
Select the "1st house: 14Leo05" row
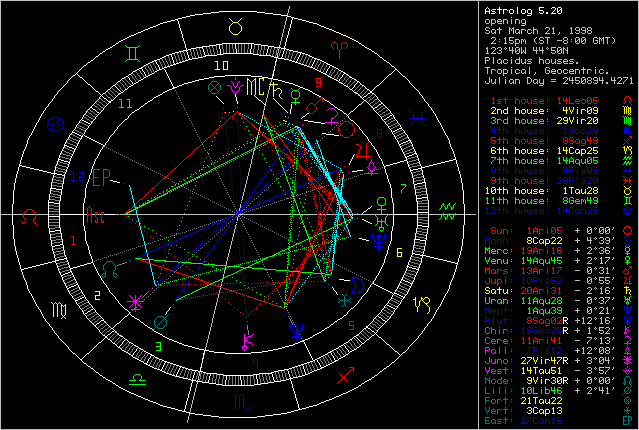[562, 101]
